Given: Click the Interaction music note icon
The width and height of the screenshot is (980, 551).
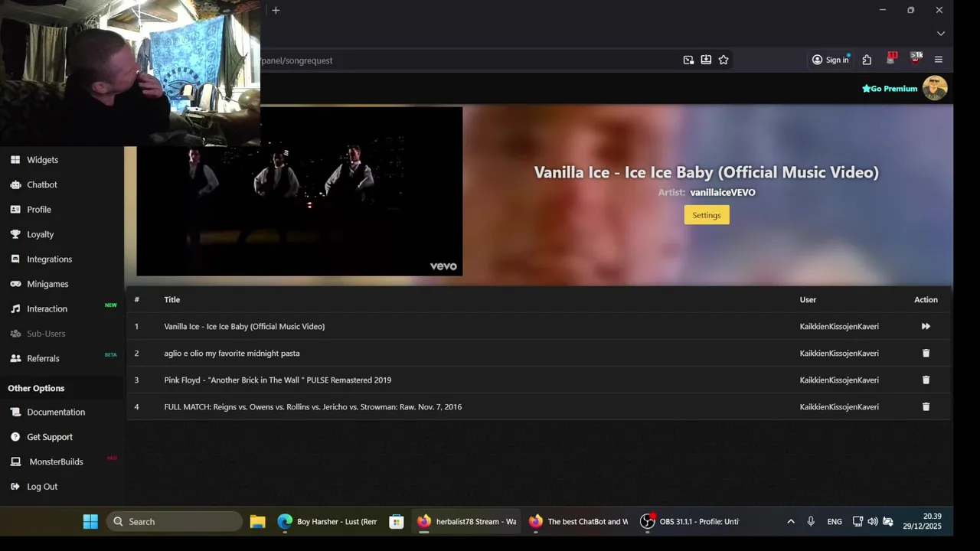Looking at the screenshot, I should tap(15, 309).
